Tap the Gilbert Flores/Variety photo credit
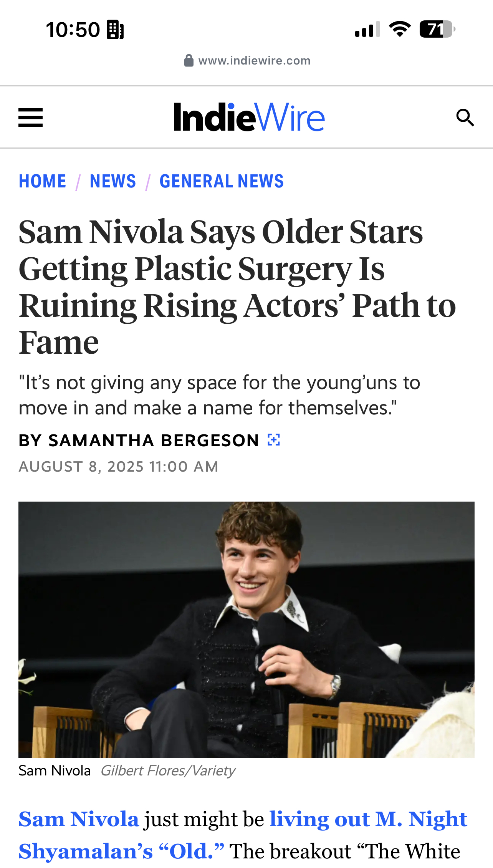 (x=168, y=770)
